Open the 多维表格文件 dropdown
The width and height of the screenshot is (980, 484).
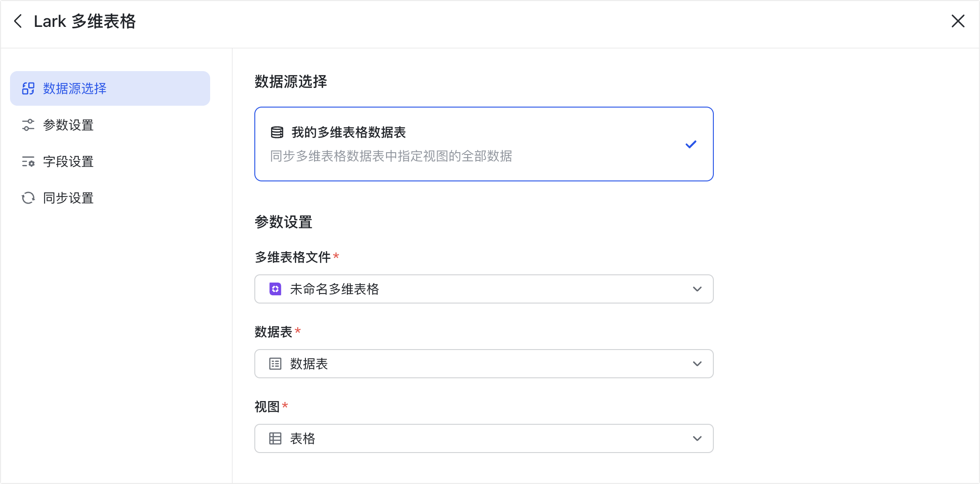[x=484, y=289]
